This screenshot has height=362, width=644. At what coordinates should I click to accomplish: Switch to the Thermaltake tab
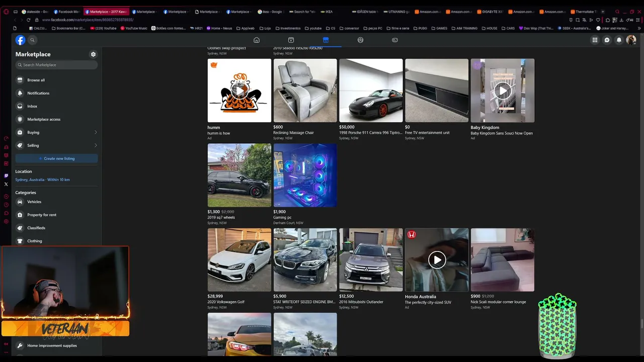584,12
